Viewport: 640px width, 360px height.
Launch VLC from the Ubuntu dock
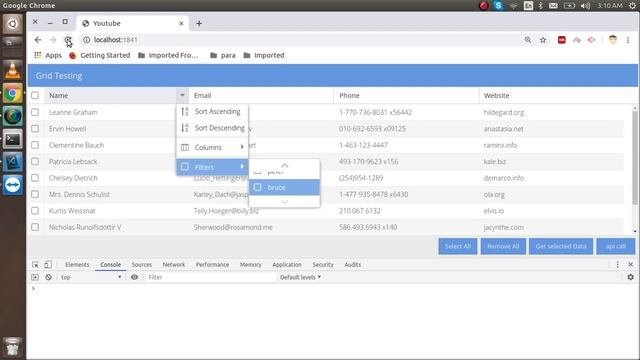click(13, 70)
